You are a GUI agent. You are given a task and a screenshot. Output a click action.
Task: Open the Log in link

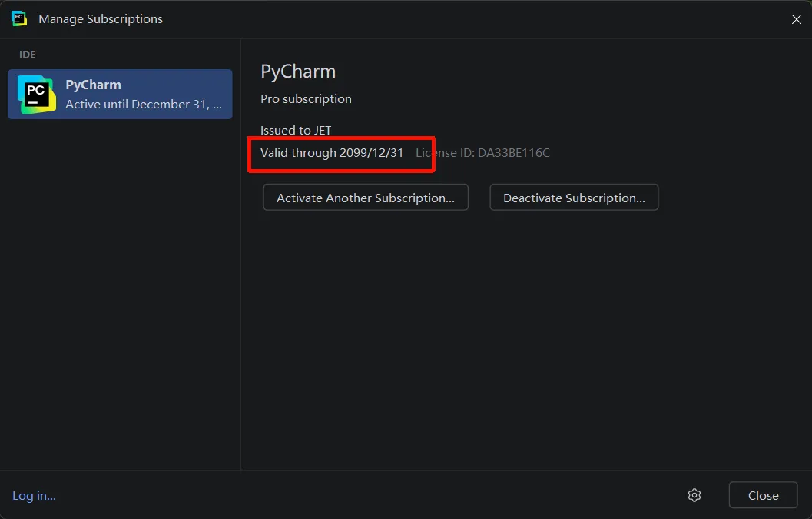(x=34, y=496)
